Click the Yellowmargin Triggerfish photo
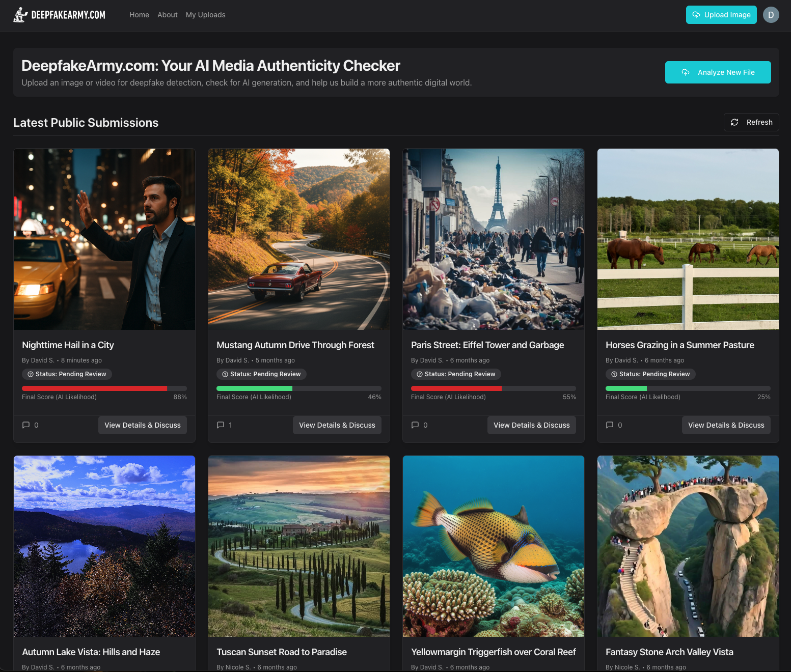Viewport: 791px width, 672px height. (493, 546)
